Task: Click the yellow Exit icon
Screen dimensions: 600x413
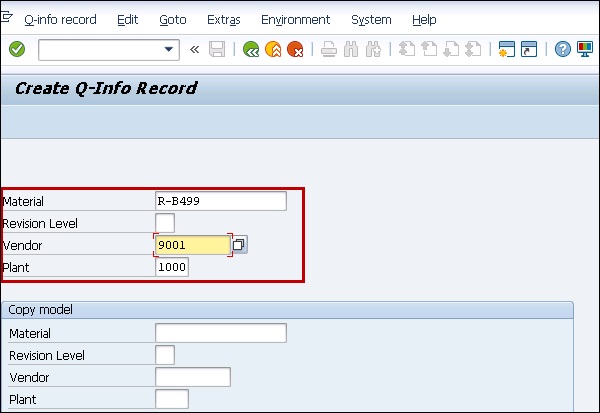Action: [x=272, y=49]
